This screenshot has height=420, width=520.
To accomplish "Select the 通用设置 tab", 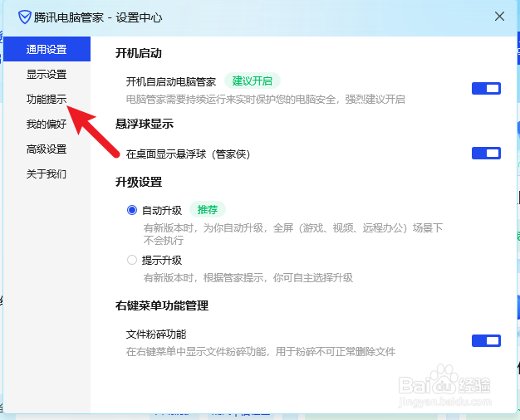I will pyautogui.click(x=47, y=49).
